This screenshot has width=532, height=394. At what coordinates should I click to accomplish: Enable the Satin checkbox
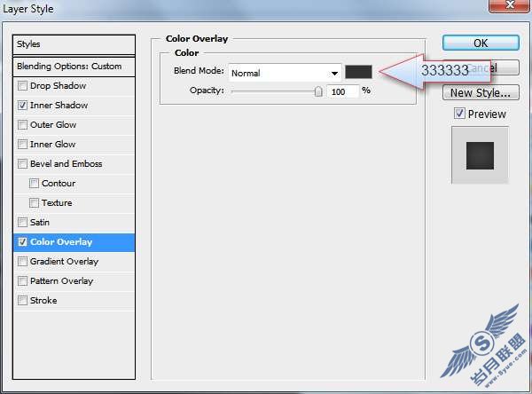[x=22, y=223]
